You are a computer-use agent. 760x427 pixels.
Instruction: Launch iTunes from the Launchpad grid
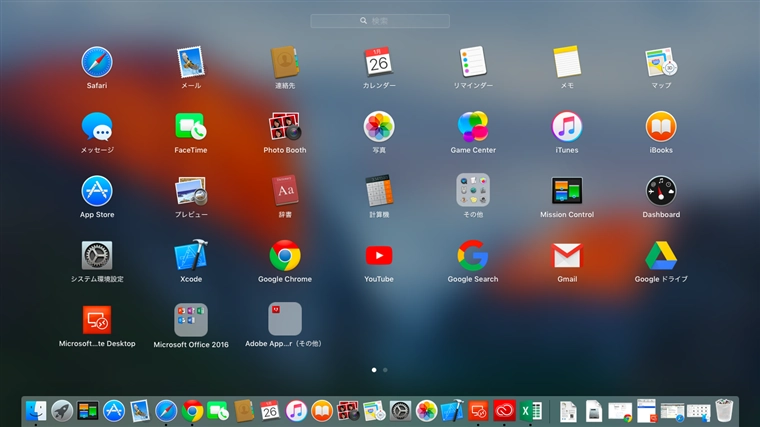567,127
